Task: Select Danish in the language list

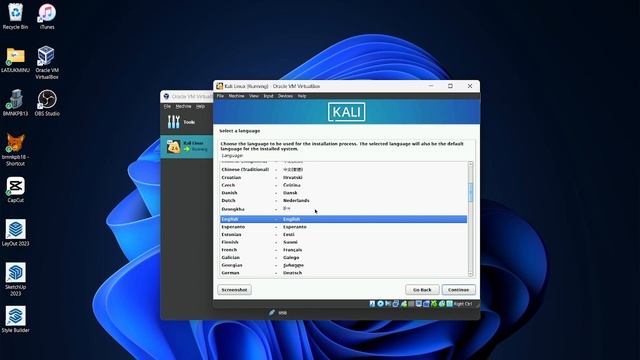Action: [x=343, y=193]
